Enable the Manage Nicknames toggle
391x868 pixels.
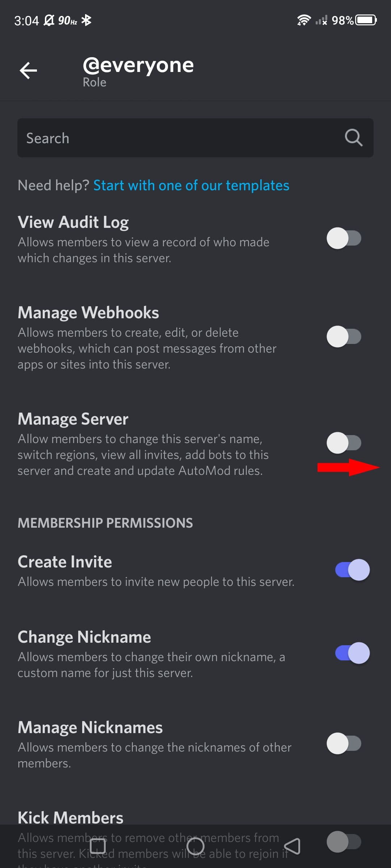tap(344, 744)
